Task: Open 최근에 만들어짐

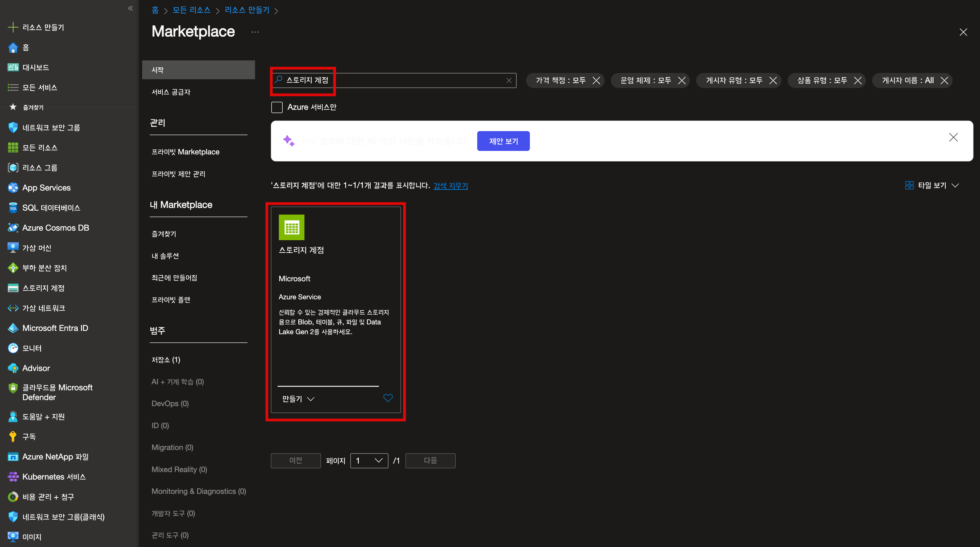Action: tap(174, 278)
